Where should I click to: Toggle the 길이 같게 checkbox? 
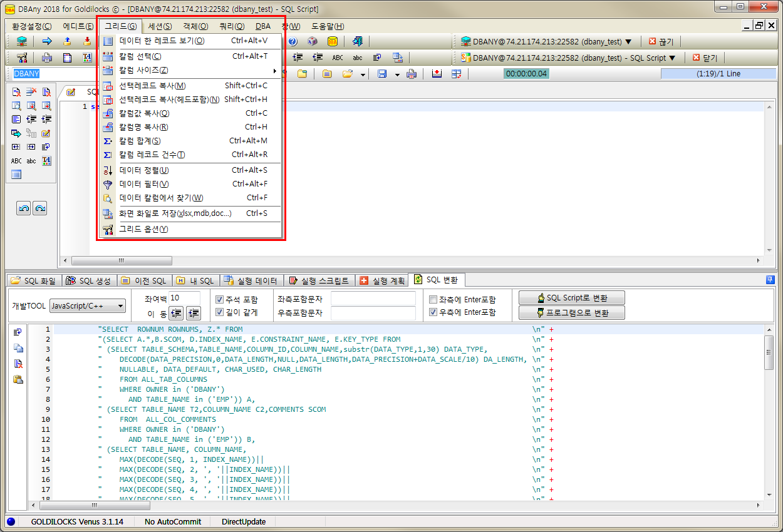[x=220, y=312]
